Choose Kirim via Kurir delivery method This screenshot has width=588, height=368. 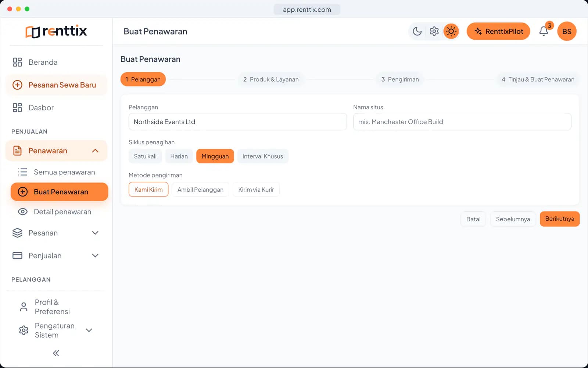tap(256, 190)
